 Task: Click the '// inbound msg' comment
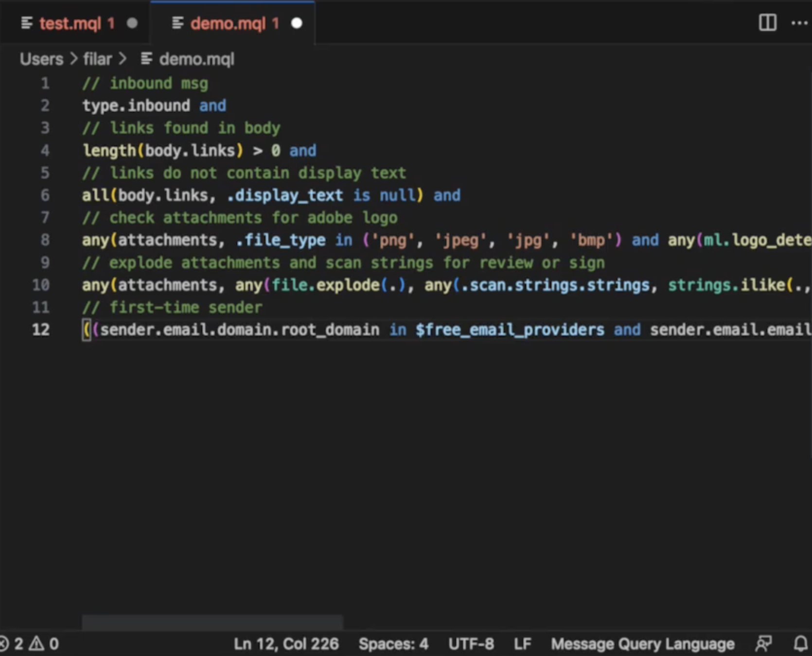click(145, 84)
